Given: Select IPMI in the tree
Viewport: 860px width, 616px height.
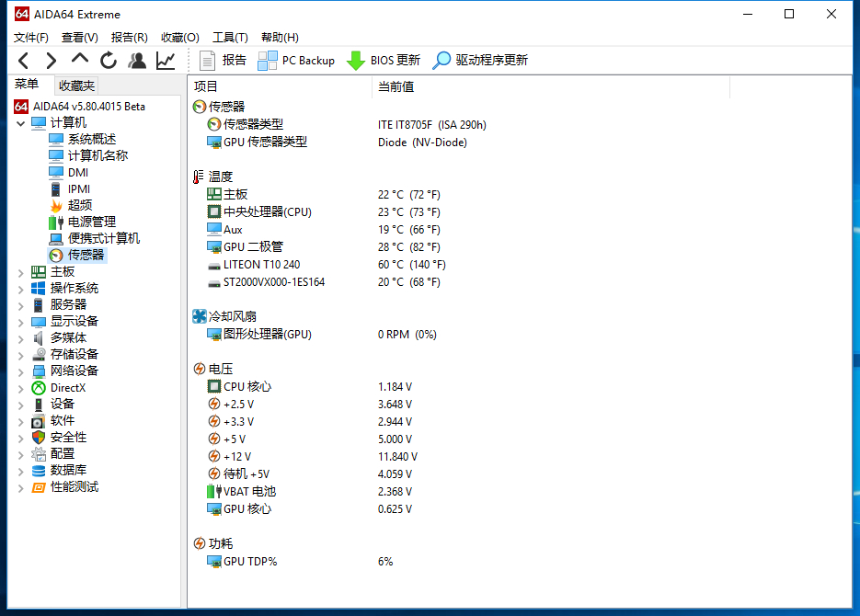Looking at the screenshot, I should tap(70, 189).
